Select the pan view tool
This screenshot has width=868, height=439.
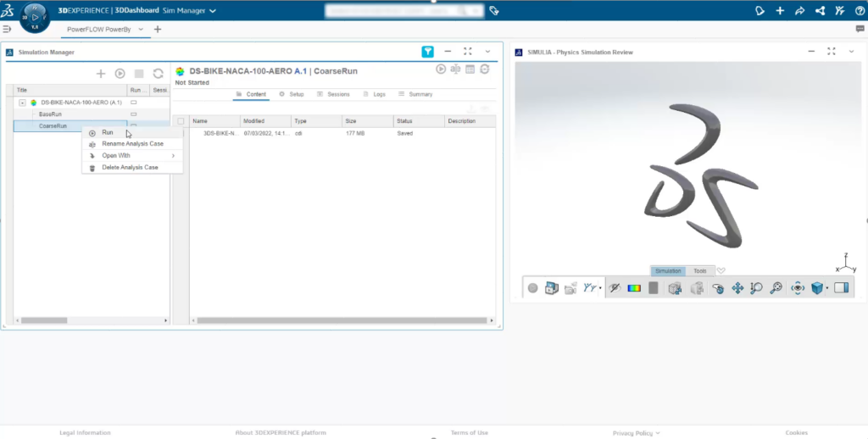[x=737, y=288]
